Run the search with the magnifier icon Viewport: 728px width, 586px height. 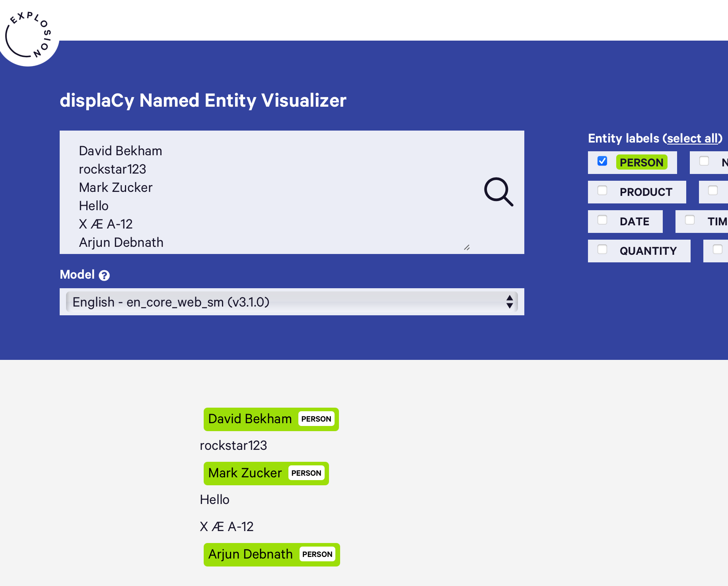(x=498, y=192)
